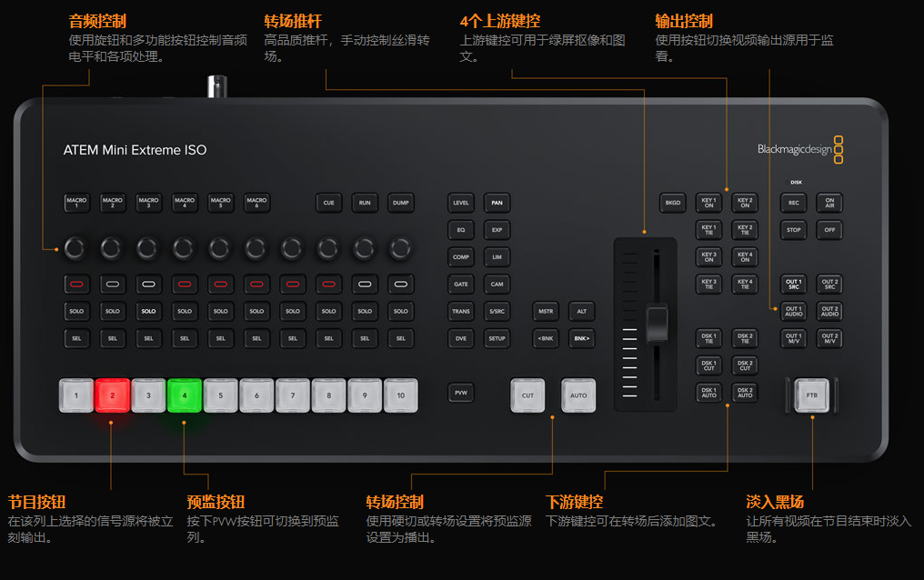
Task: Activate the S/SRC SuperSource button
Action: tap(496, 311)
